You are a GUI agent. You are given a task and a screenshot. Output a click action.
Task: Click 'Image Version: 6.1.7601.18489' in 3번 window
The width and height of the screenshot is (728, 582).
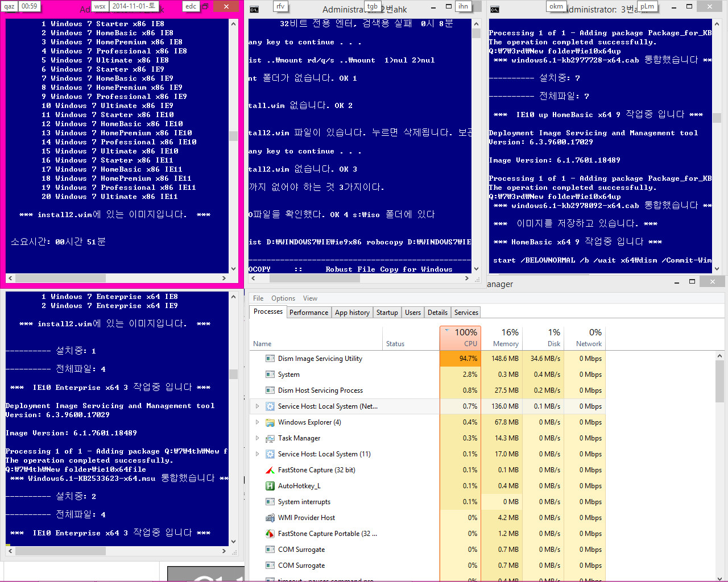[x=555, y=160]
